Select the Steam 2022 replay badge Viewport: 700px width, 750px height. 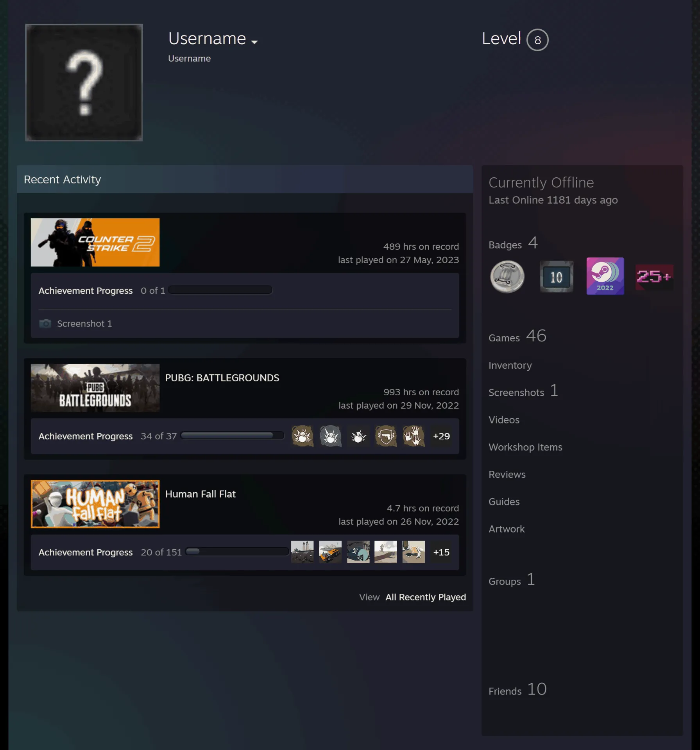[x=605, y=276]
